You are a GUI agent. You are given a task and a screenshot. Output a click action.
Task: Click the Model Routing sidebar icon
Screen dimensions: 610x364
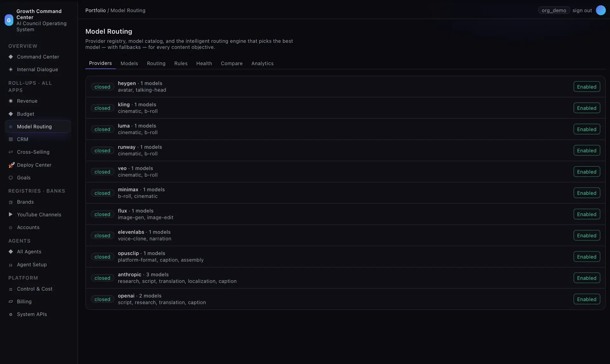pyautogui.click(x=11, y=127)
